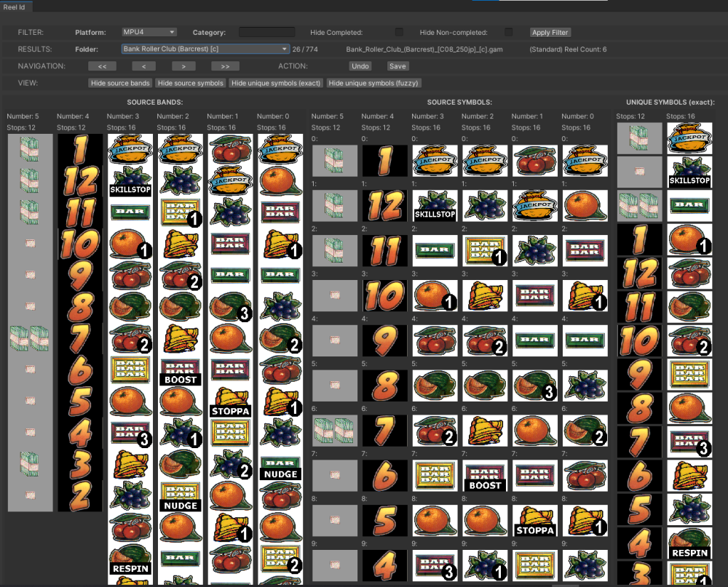Enable the Hide Completed checkbox

(398, 32)
